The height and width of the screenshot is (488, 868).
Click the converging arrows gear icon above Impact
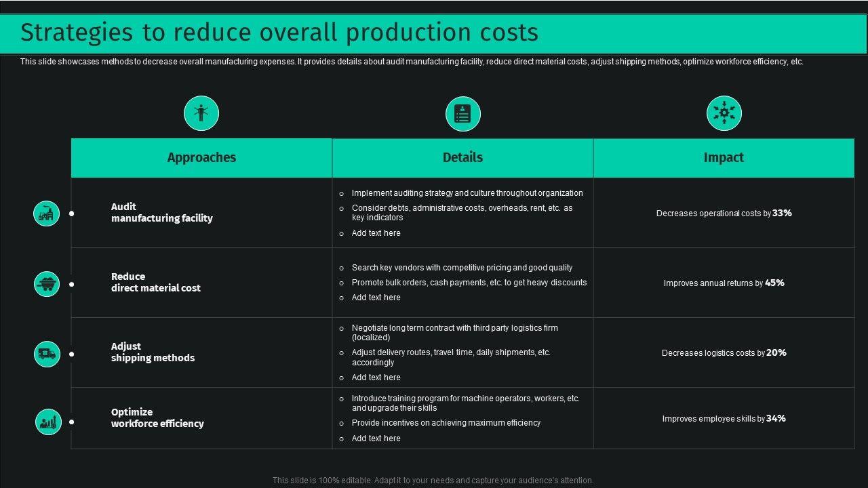724,113
